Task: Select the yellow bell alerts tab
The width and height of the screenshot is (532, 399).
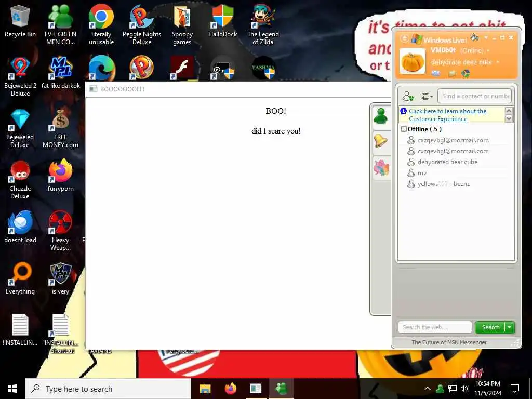Action: [381, 140]
